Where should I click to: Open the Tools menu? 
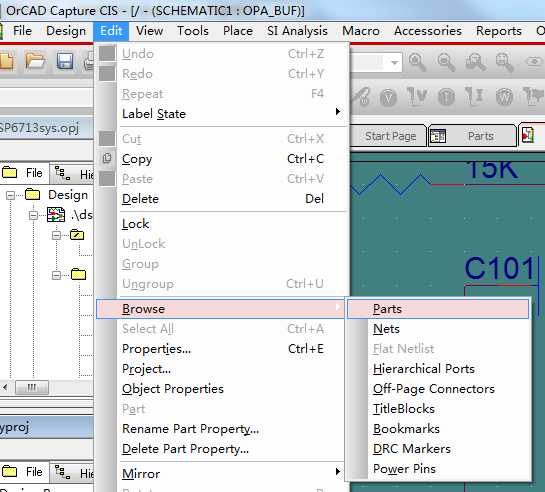click(x=193, y=31)
